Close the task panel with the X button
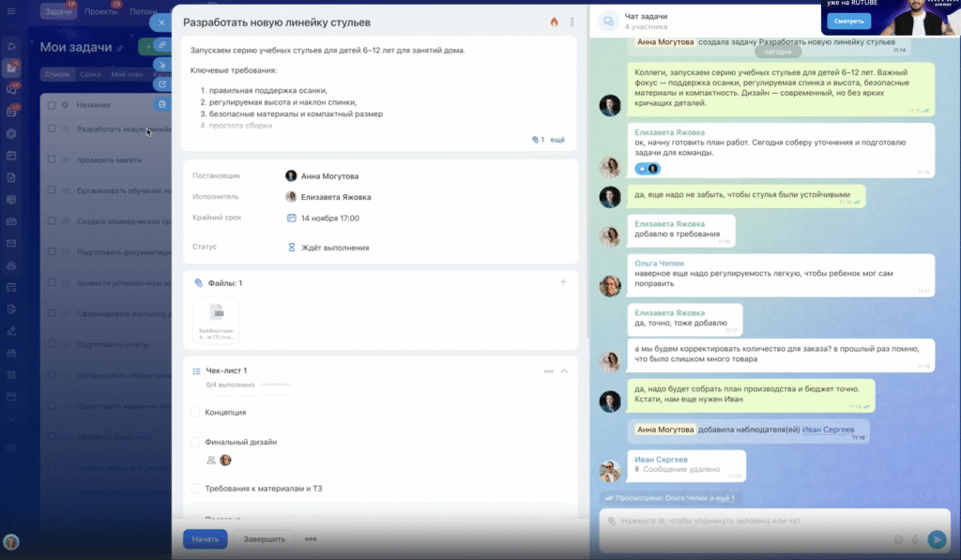This screenshot has height=560, width=961. point(161,22)
